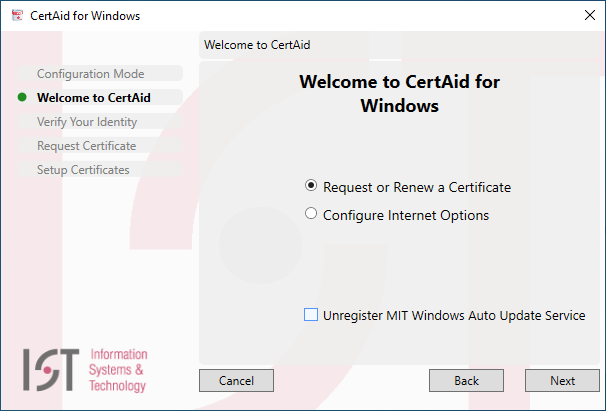Click the CertAid title bar app icon
Screen dimensions: 606x411
[17, 15]
